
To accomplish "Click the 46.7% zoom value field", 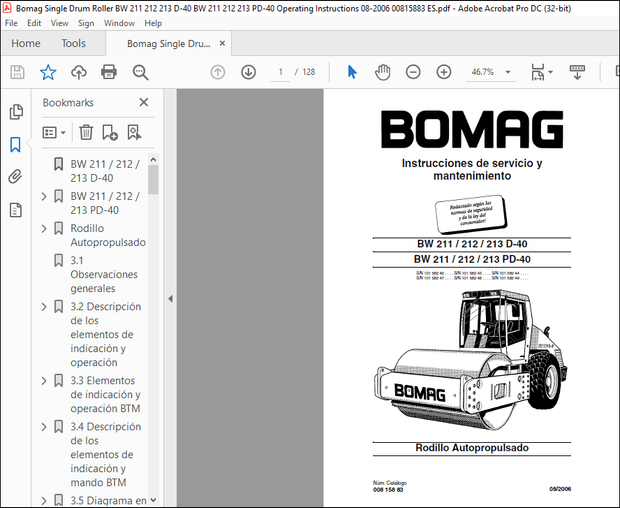I will [x=483, y=72].
